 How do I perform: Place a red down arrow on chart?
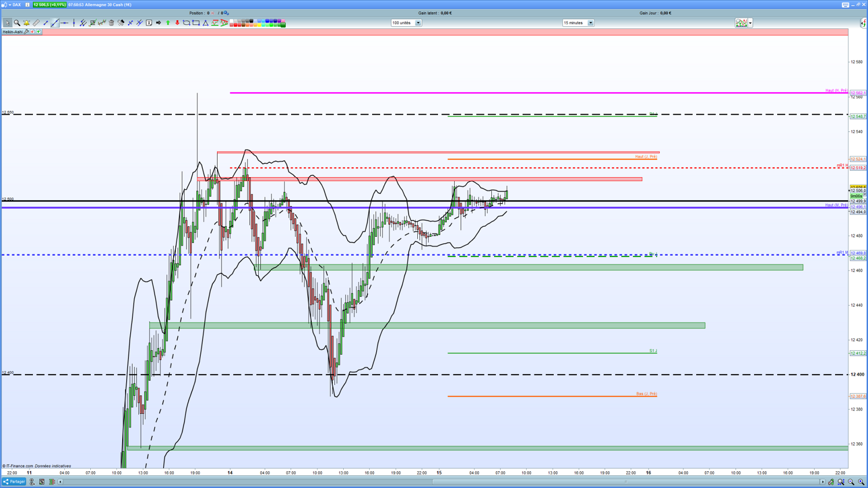coord(177,23)
